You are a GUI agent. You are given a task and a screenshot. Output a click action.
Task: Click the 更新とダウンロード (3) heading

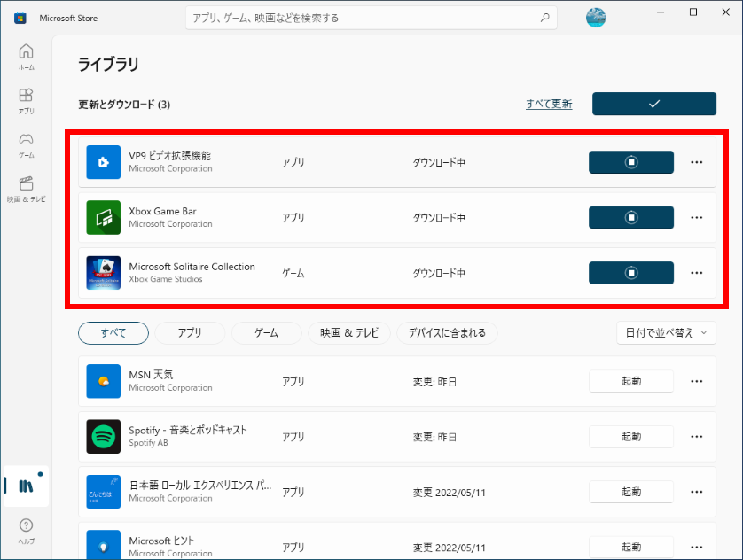[x=124, y=105]
